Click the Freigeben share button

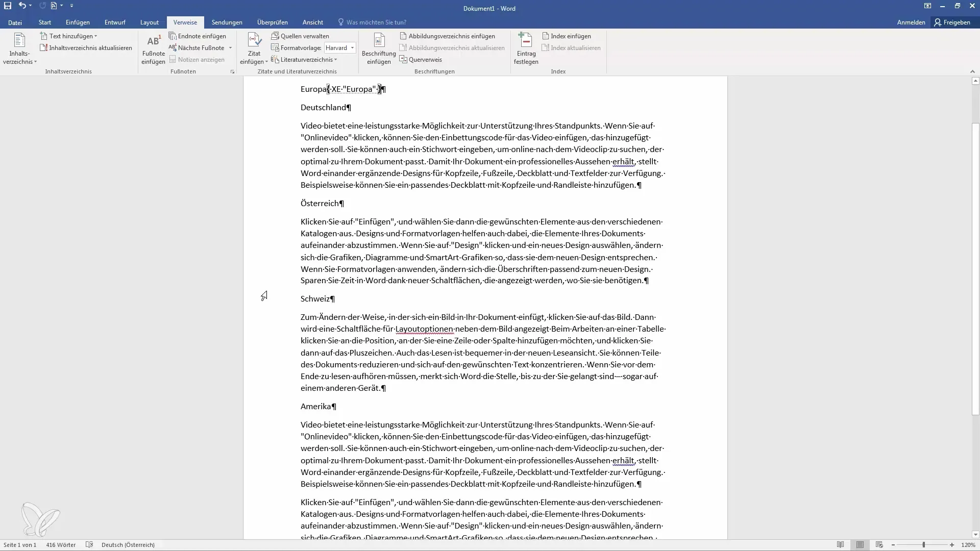click(x=952, y=22)
